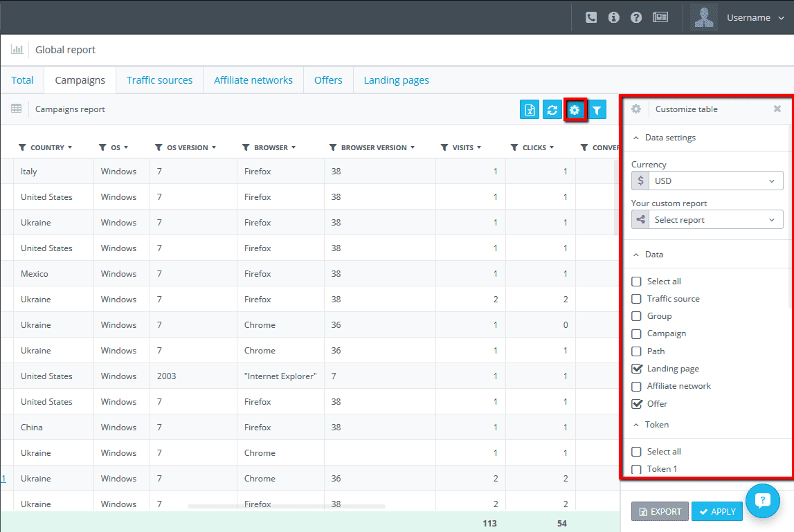The width and height of the screenshot is (794, 532).
Task: Toggle the Token 1 checkbox
Action: [x=637, y=469]
